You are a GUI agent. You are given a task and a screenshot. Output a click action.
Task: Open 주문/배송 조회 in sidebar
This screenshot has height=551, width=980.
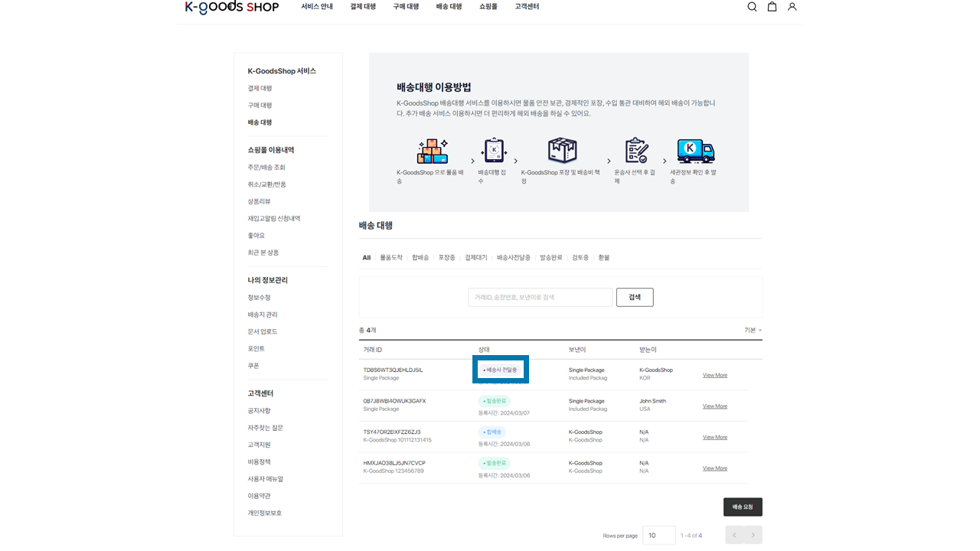tap(266, 168)
